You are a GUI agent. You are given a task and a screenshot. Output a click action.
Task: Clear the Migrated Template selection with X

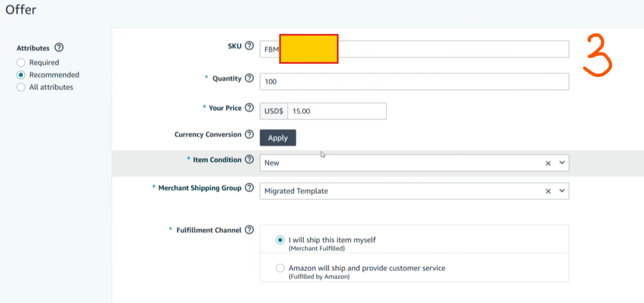548,191
